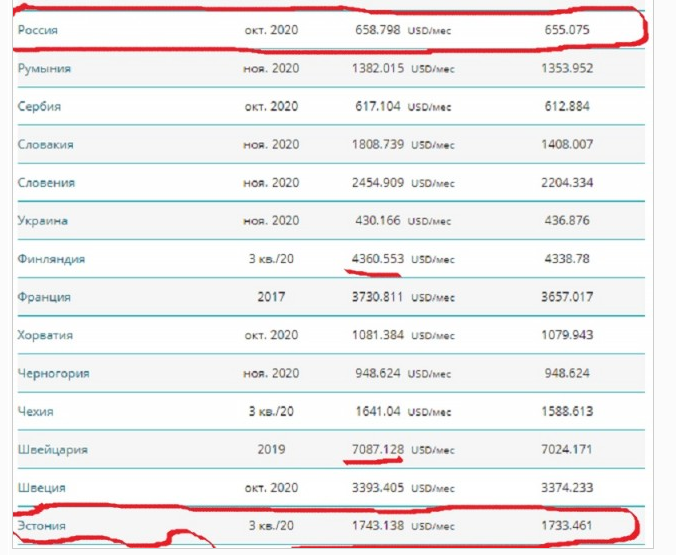Open the Черногория country link

pyautogui.click(x=53, y=373)
